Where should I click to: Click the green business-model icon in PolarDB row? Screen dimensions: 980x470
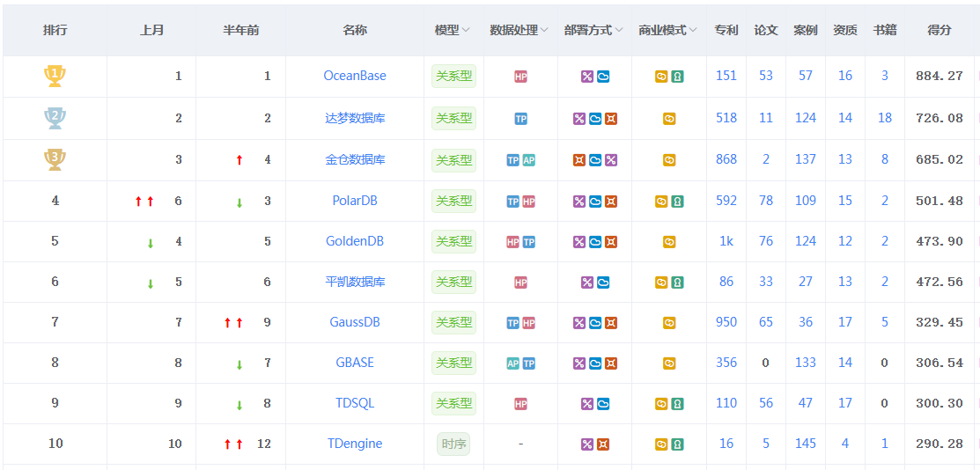(x=677, y=202)
